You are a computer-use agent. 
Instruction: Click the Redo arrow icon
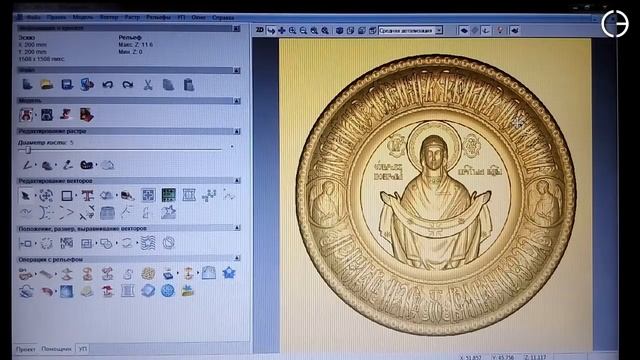coord(128,84)
